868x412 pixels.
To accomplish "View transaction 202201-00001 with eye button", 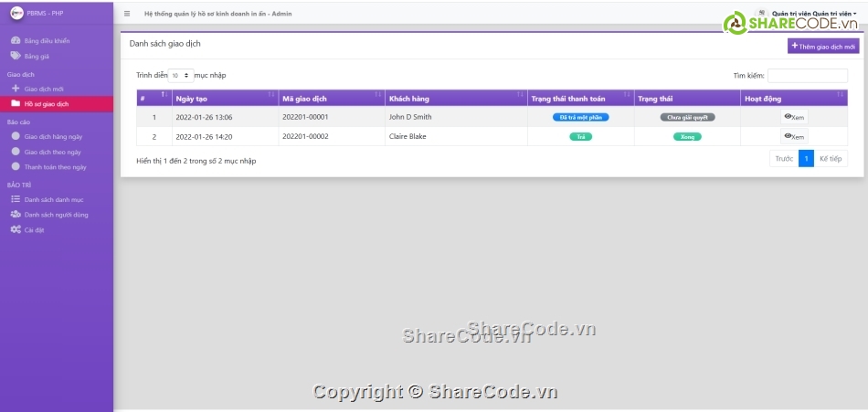I will coord(794,117).
